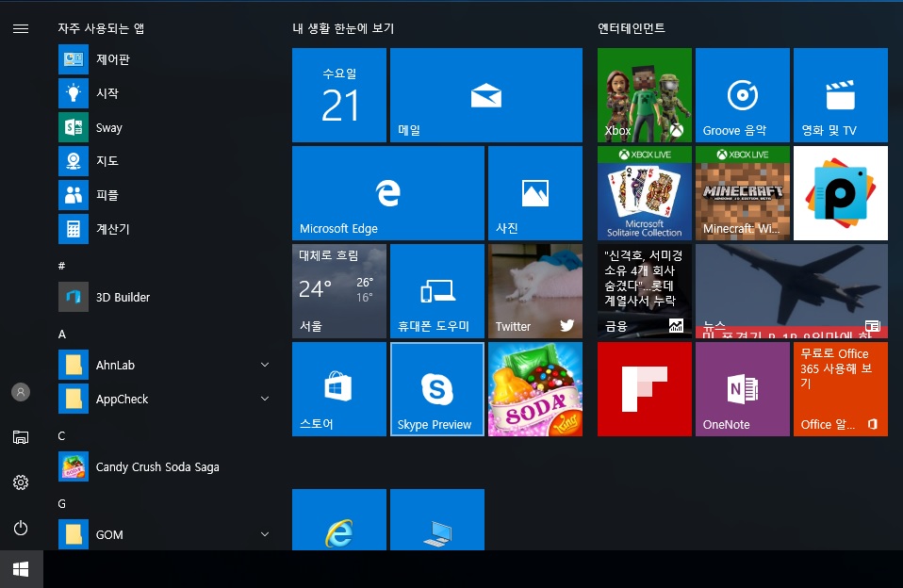Click the GOM folder name
Screen dimensions: 903x588
109,535
